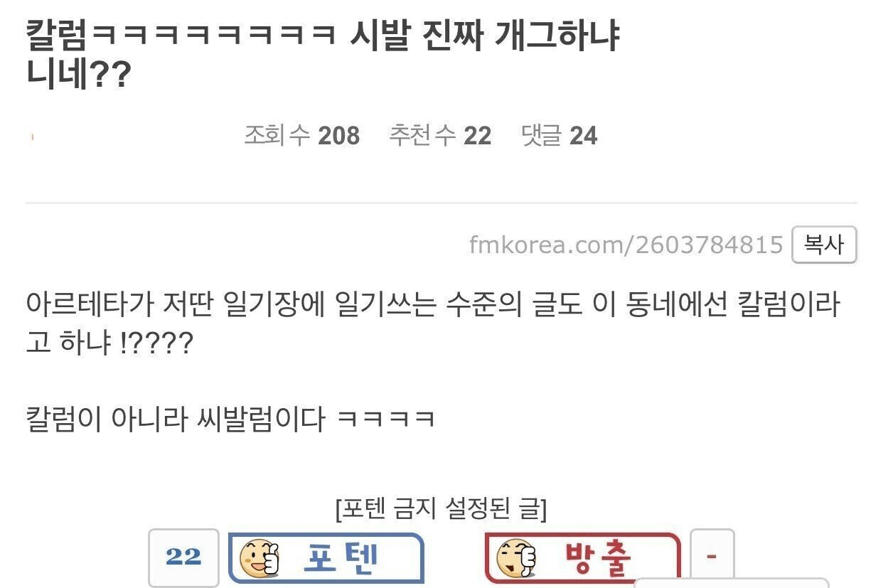Copy the post URL with 복사 button

coord(824,245)
